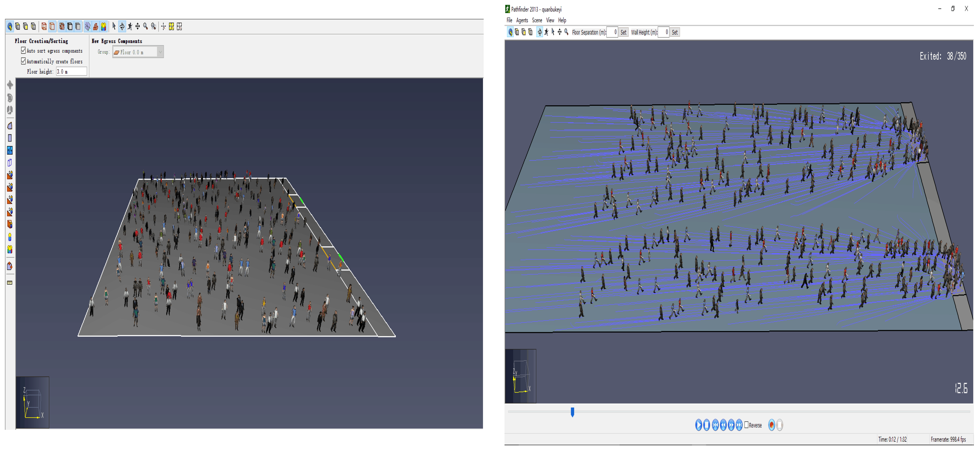Viewport: 980px width, 450px height.
Task: Toggle Automatically create floors checkbox
Action: [x=23, y=61]
